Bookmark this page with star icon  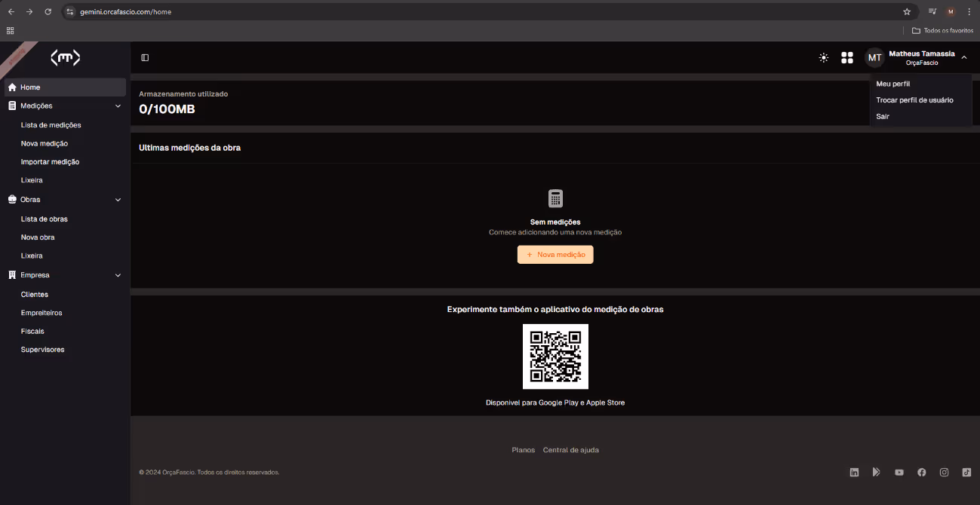(x=907, y=12)
